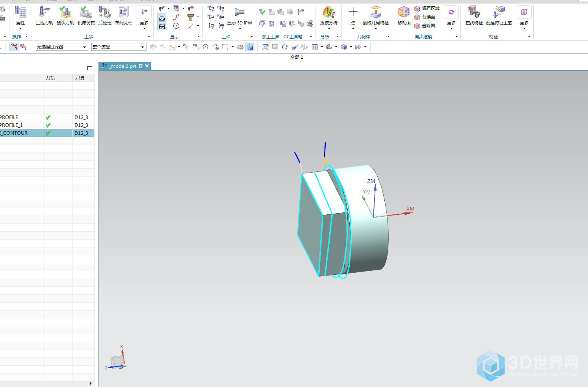Click the ZM axis label

point(371,181)
